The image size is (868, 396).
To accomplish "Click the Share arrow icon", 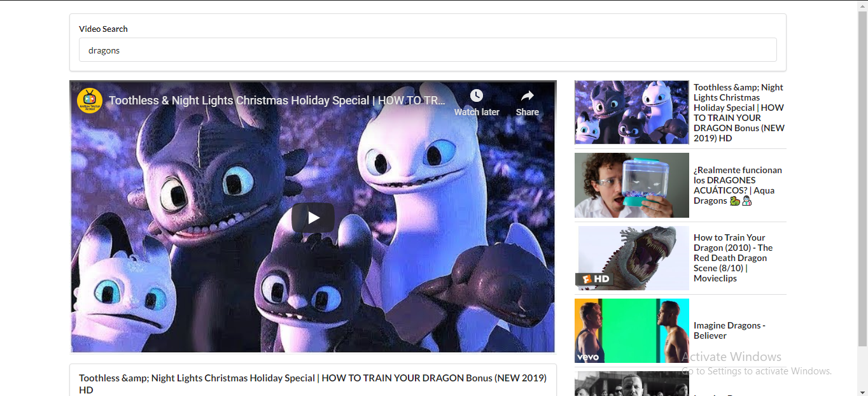I will point(527,95).
